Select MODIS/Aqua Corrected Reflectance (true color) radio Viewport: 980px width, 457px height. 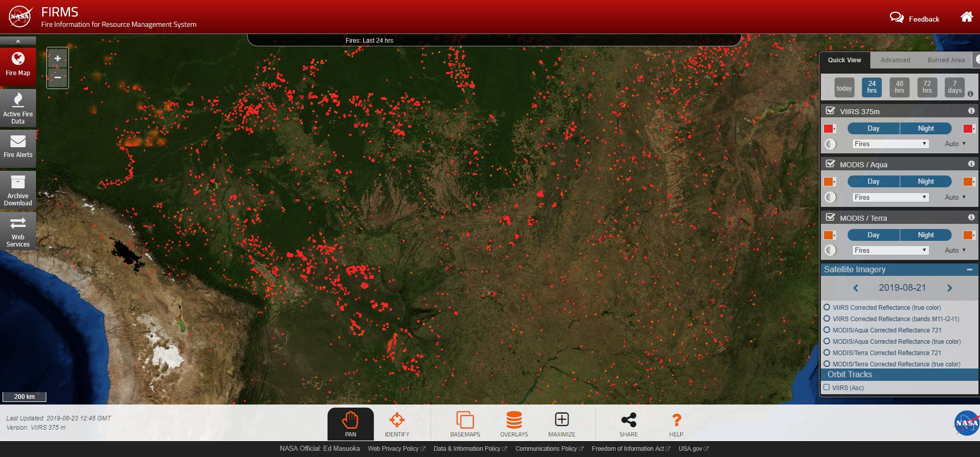827,341
